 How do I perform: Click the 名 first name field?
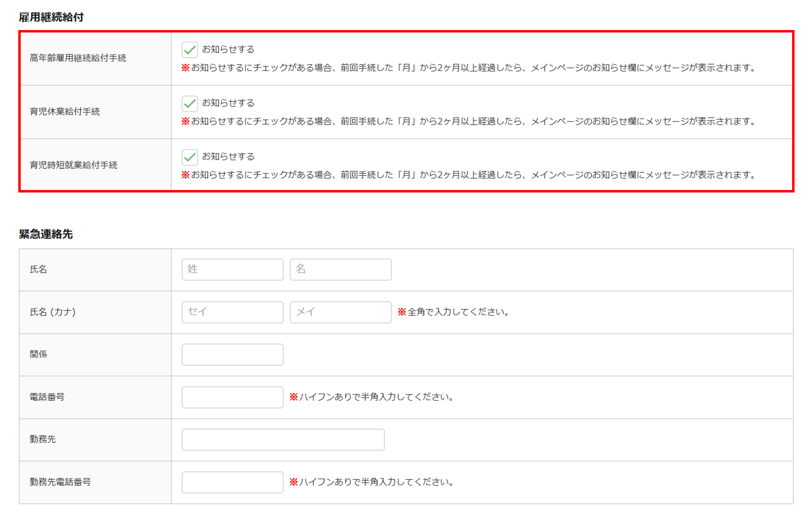pyautogui.click(x=340, y=269)
